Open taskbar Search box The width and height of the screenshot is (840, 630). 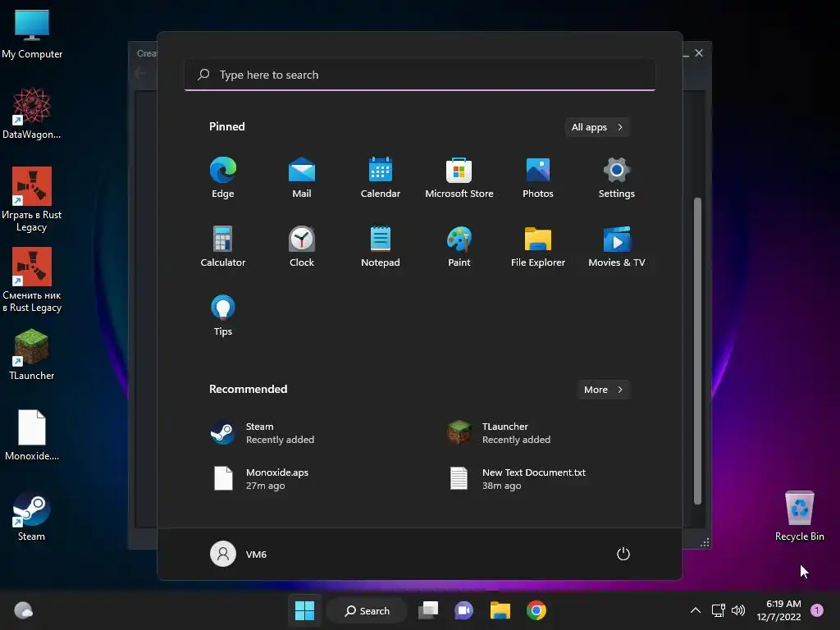click(367, 610)
